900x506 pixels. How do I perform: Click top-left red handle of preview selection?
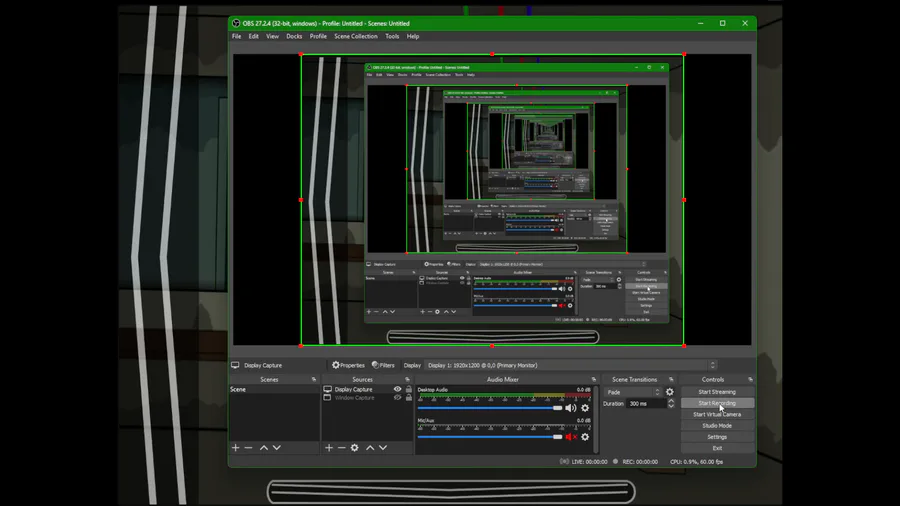click(x=301, y=55)
